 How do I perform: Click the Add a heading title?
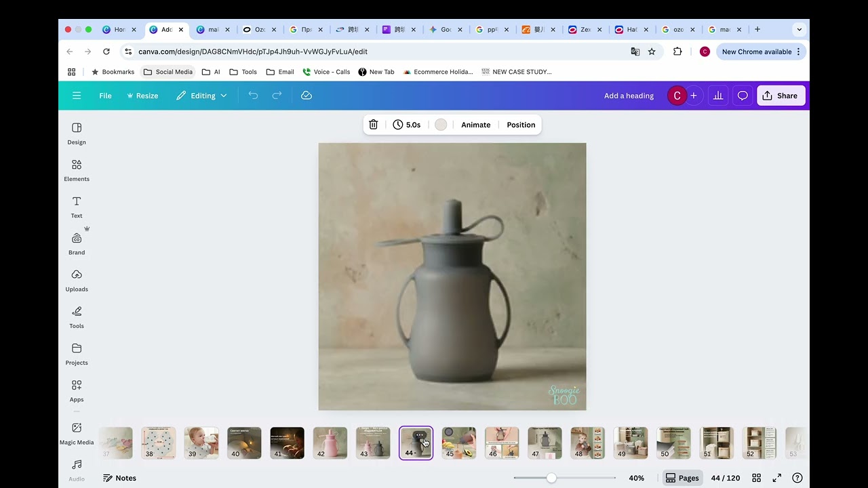point(629,96)
